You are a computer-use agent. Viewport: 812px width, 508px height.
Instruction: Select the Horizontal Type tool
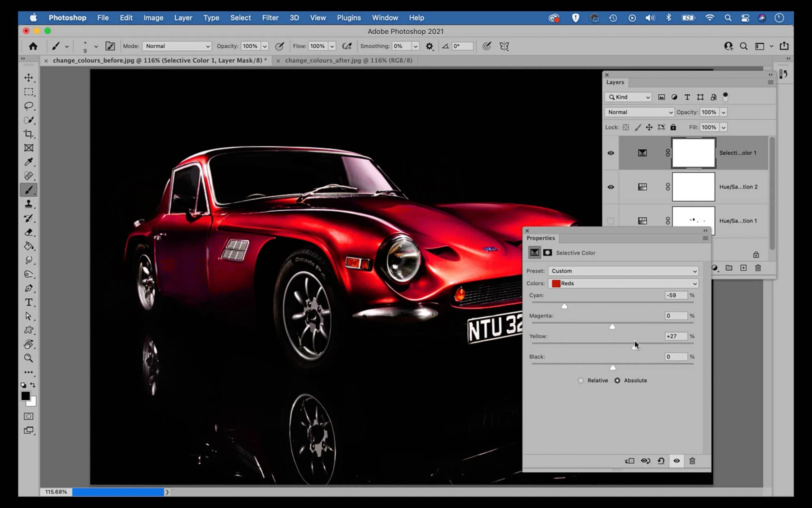click(28, 302)
